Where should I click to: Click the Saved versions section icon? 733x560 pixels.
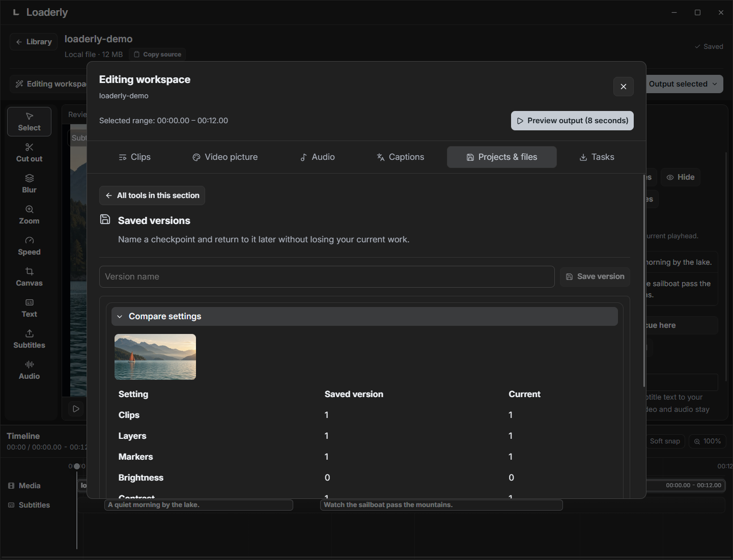point(105,219)
